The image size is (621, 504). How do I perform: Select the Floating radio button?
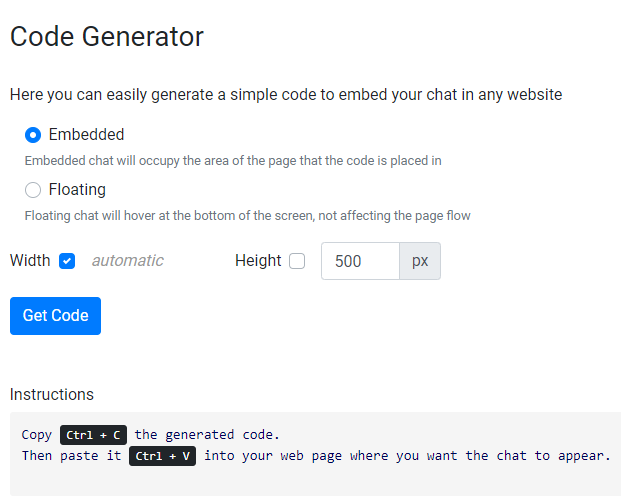click(x=33, y=190)
